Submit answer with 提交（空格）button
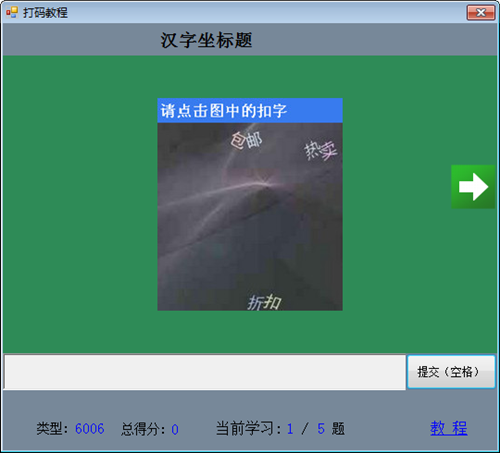 coord(451,372)
